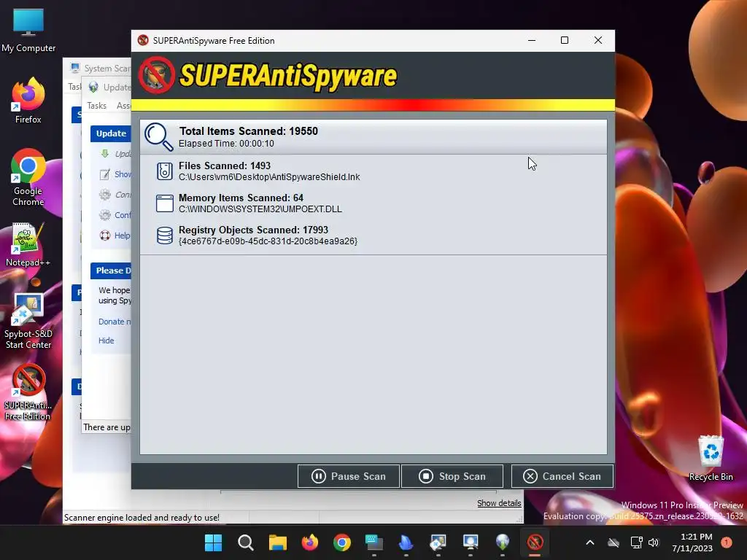This screenshot has height=560, width=747.
Task: Open SUPERAntiSpyware Free Edition desktop shortcut
Action: 28,392
